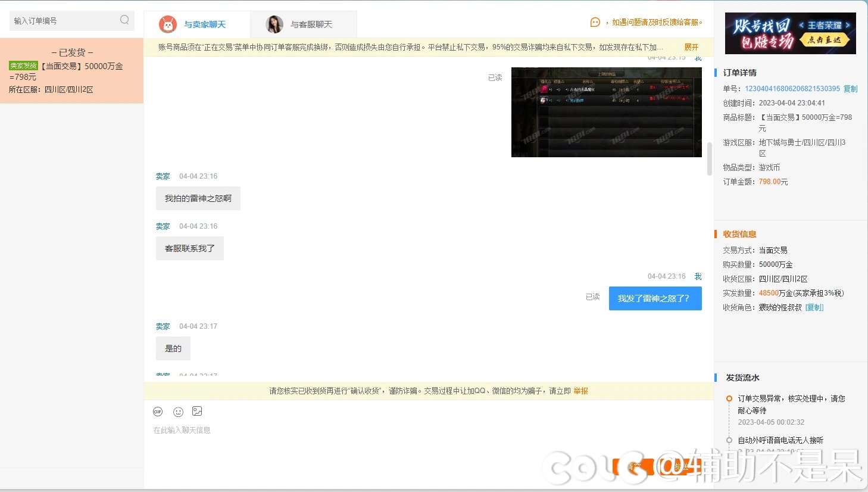The image size is (868, 492).
Task: Click the seller avatar icon in 与卖家聊天 tab
Action: click(168, 24)
